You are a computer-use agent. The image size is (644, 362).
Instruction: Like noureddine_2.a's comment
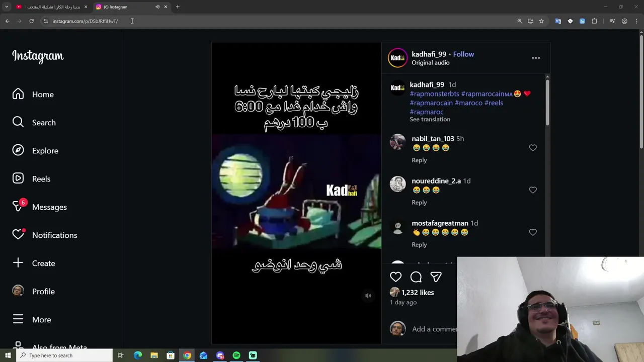coord(533,190)
